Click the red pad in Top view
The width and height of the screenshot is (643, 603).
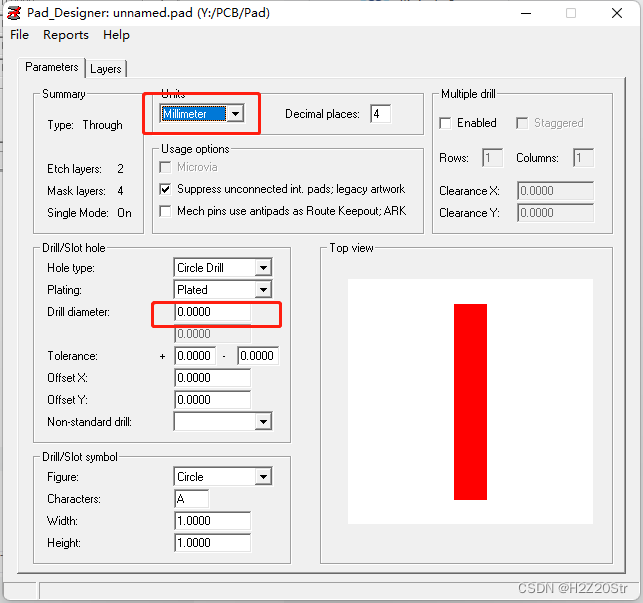[x=470, y=402]
